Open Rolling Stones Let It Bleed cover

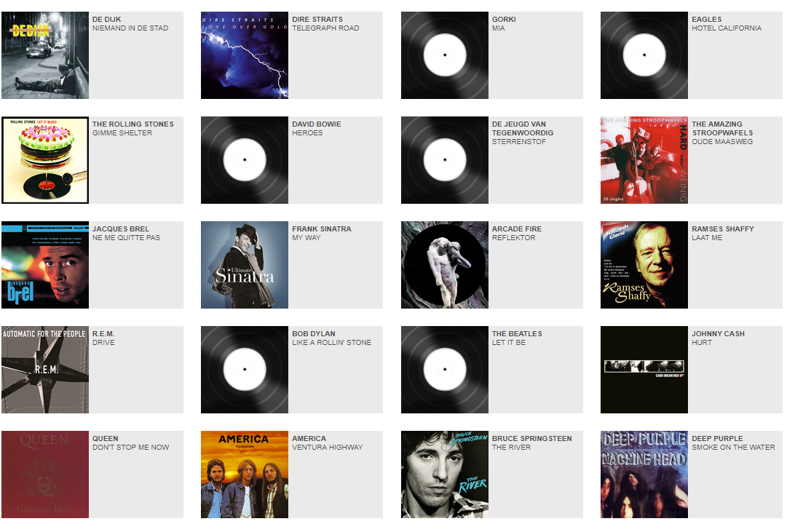[45, 160]
